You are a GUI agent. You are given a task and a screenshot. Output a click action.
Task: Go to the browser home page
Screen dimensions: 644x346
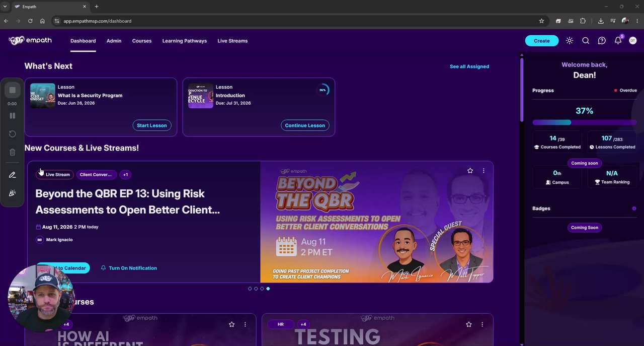coord(42,21)
